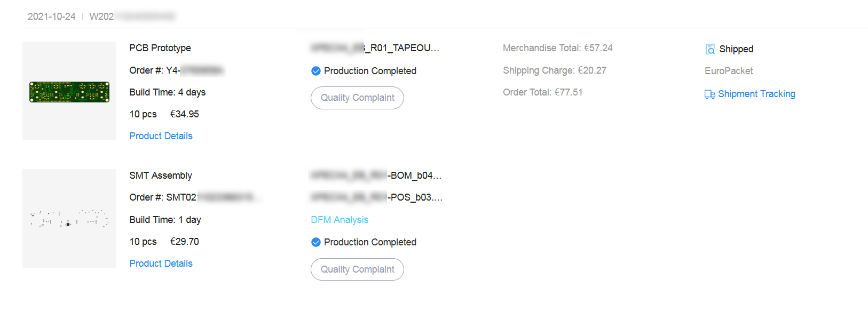Open the Shipment Tracking link
The width and height of the screenshot is (868, 311).
click(756, 94)
